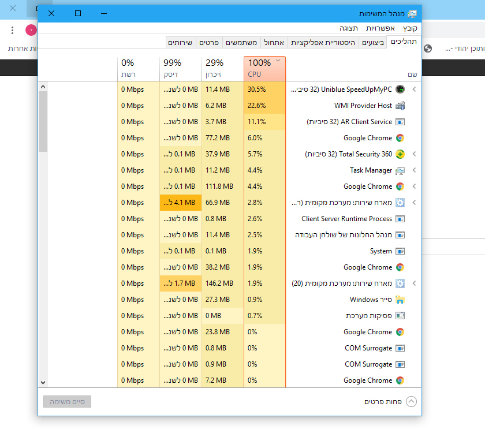Expand the Uniblue SpeedUpMyPC process group
Viewport: 485px width, 448px height.
[x=414, y=89]
